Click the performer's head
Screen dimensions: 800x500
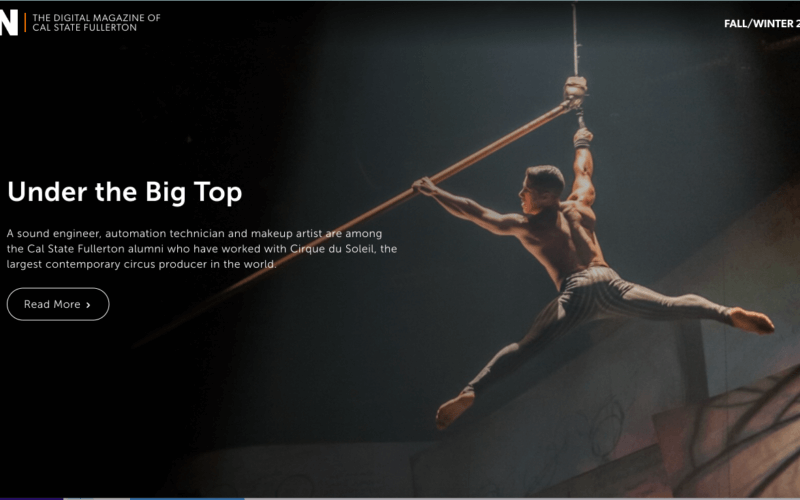click(542, 188)
